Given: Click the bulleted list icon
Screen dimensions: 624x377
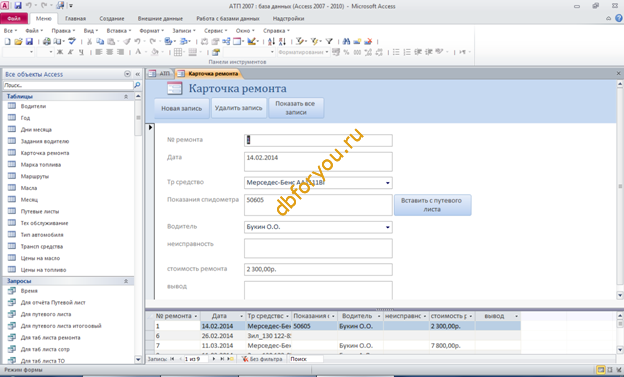Looking at the screenshot, I should point(396,52).
